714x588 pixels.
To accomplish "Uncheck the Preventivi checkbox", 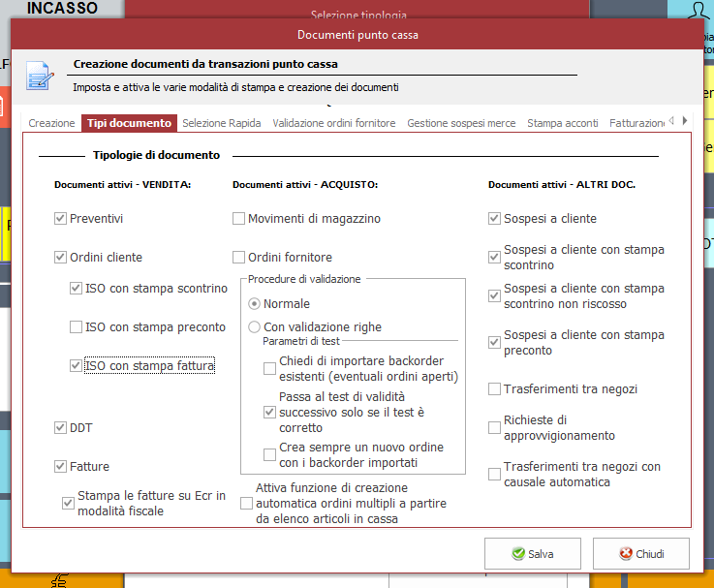I will (x=61, y=219).
